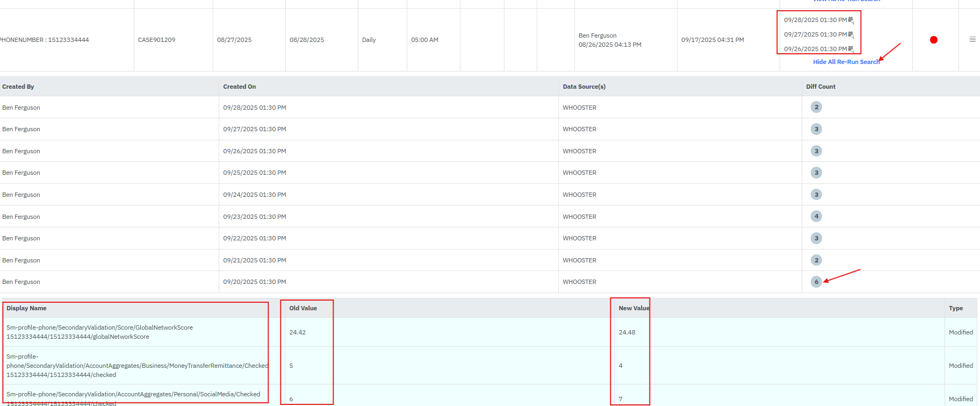Viewport: 980px width, 406px height.
Task: Click the CASE901209 case number cell
Action: click(156, 40)
